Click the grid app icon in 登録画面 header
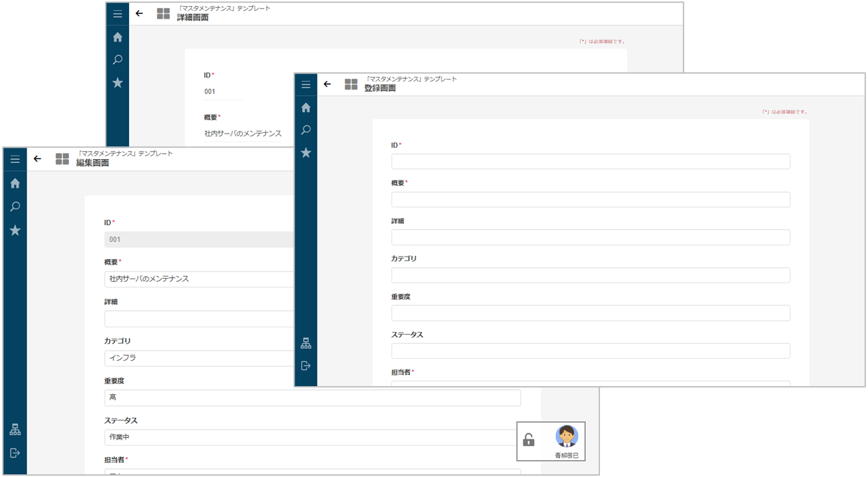 pos(351,84)
